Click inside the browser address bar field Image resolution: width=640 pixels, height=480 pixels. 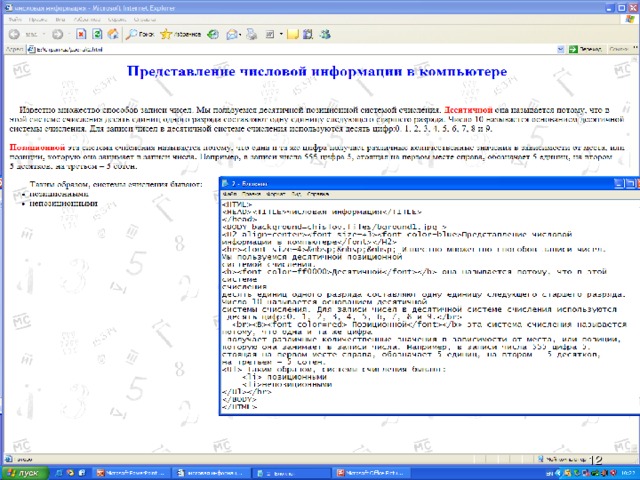pyautogui.click(x=300, y=47)
